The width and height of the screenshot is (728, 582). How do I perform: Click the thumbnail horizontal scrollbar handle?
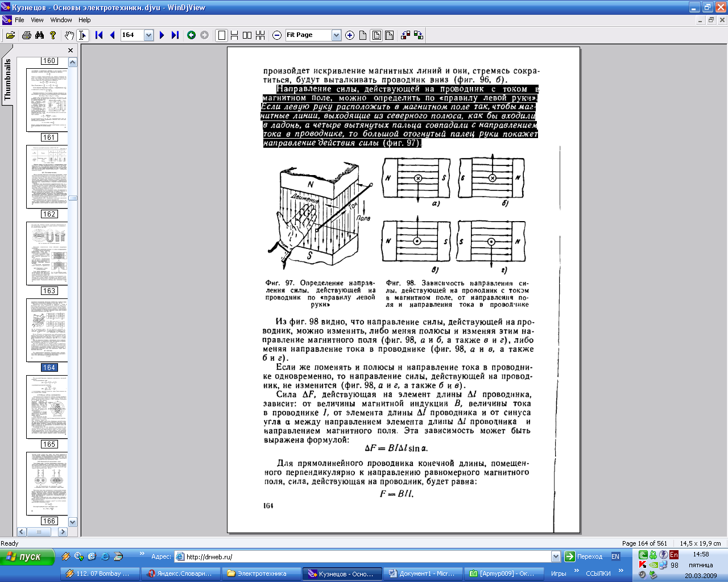tap(39, 532)
